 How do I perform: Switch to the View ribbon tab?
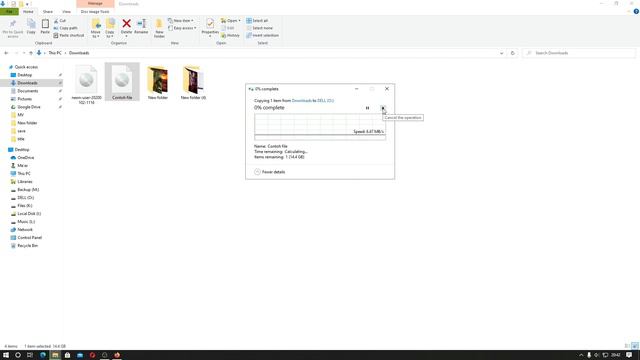point(66,11)
